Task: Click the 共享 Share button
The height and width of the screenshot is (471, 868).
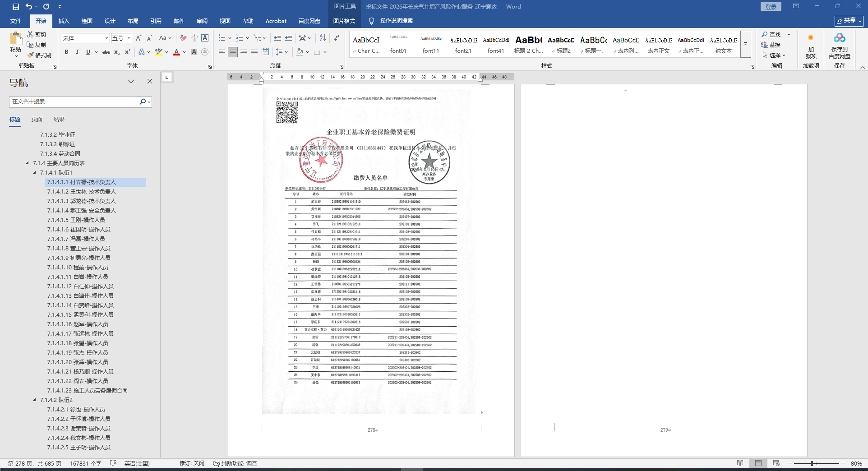Action: (849, 21)
